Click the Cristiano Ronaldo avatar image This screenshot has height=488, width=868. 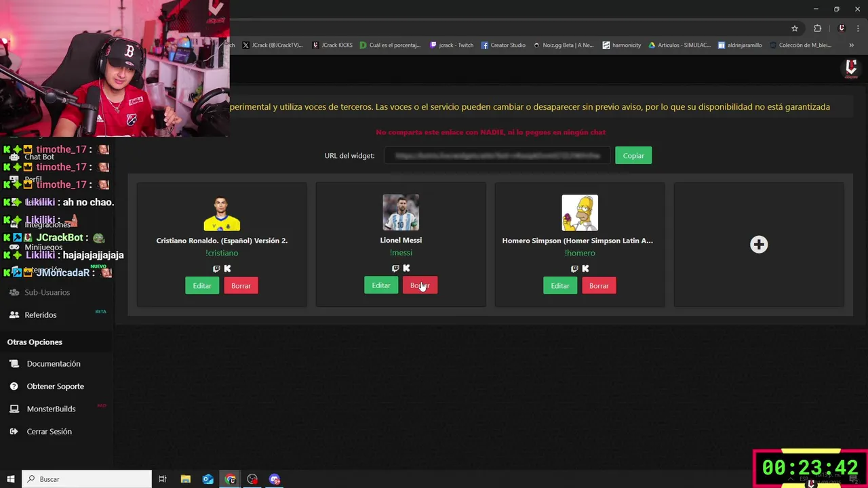(222, 213)
